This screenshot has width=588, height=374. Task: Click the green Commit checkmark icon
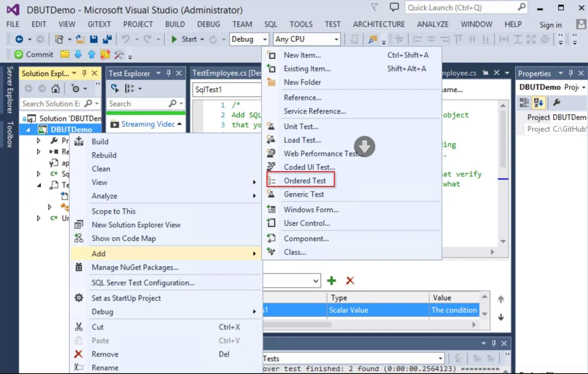[x=18, y=55]
